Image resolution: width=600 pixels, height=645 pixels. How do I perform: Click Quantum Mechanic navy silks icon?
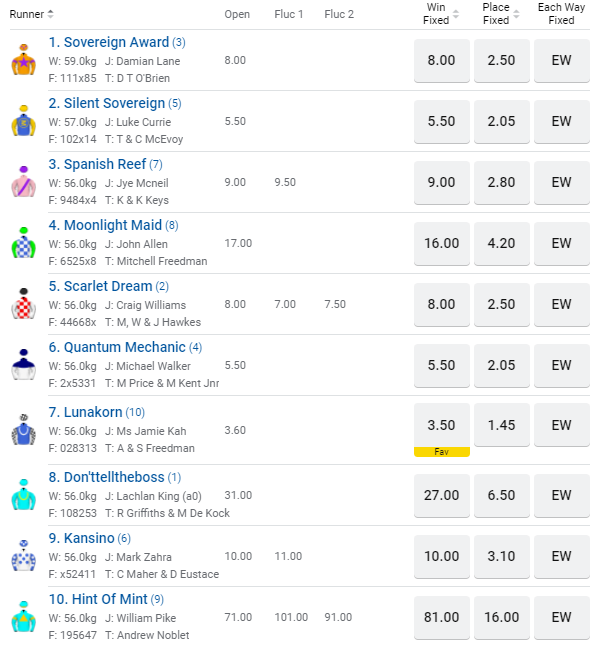point(23,366)
